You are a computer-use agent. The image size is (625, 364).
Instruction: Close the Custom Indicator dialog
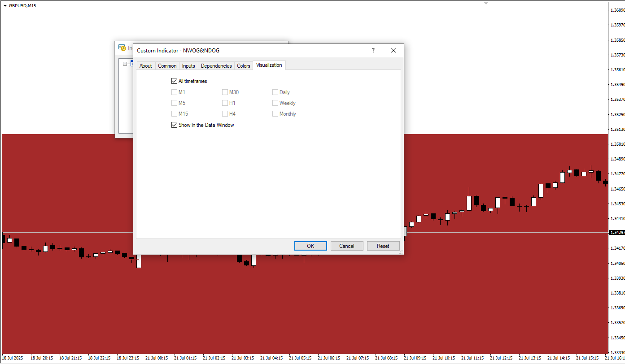click(x=393, y=51)
